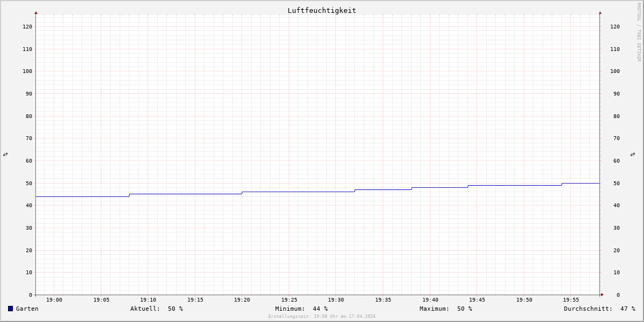
Task: Click the right y-axis label 40
Action: [616, 206]
